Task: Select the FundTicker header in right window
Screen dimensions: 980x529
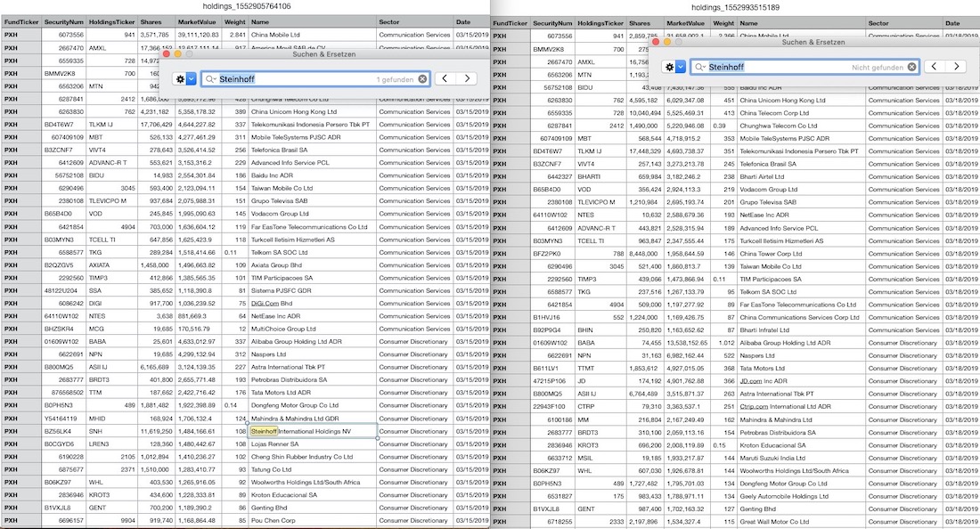Action: click(510, 23)
